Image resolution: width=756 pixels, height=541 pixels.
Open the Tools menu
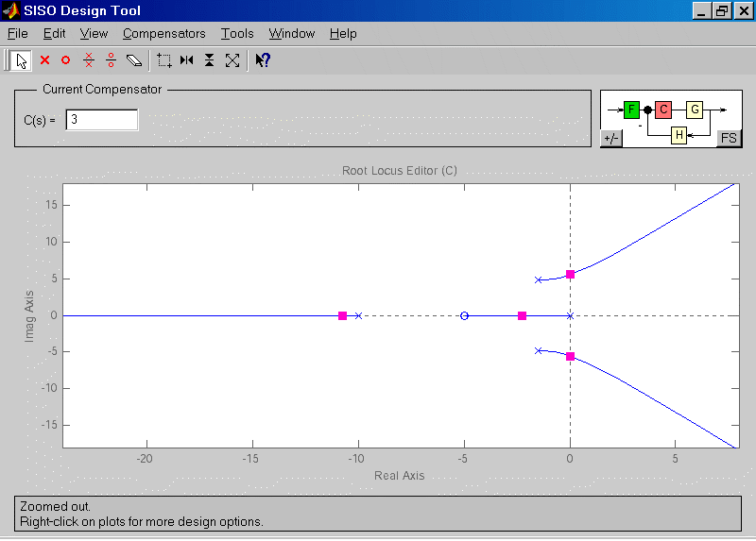pos(237,34)
